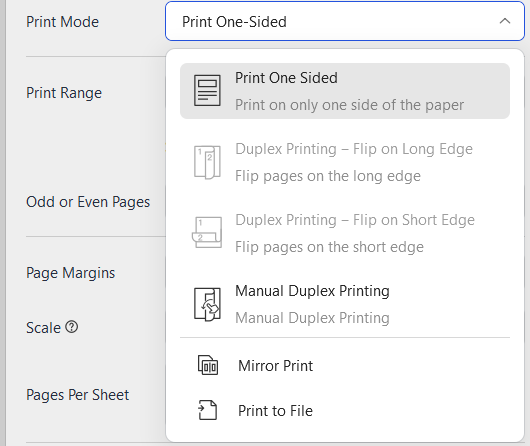The image size is (530, 446).
Task: Click 'Print on only one side of the paper' description
Action: 349,105
